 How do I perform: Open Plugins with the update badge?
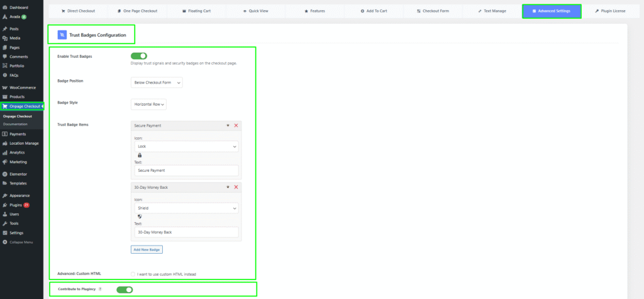point(19,205)
